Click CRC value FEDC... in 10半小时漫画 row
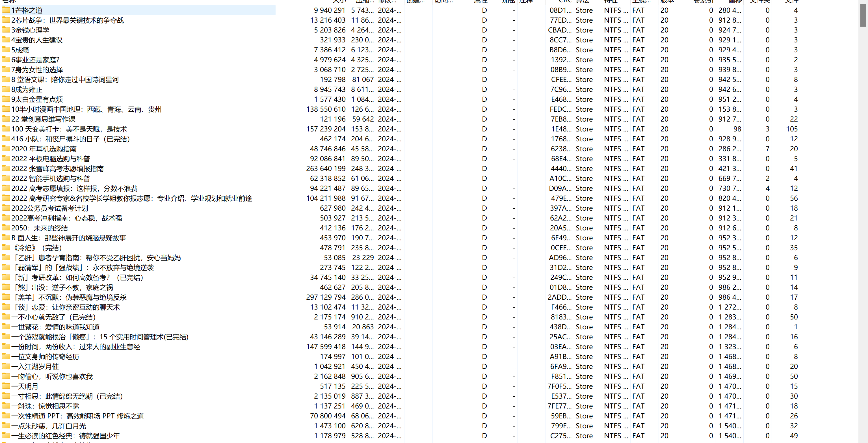868x443 pixels. (x=561, y=109)
